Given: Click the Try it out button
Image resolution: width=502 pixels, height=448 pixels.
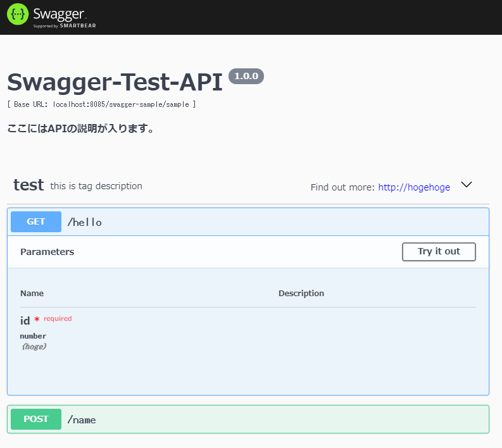Looking at the screenshot, I should [439, 251].
